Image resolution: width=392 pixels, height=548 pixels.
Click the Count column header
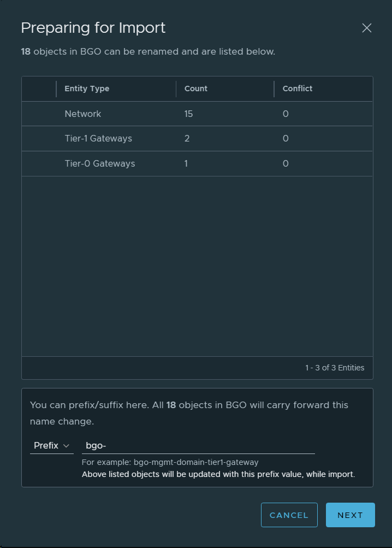[196, 89]
